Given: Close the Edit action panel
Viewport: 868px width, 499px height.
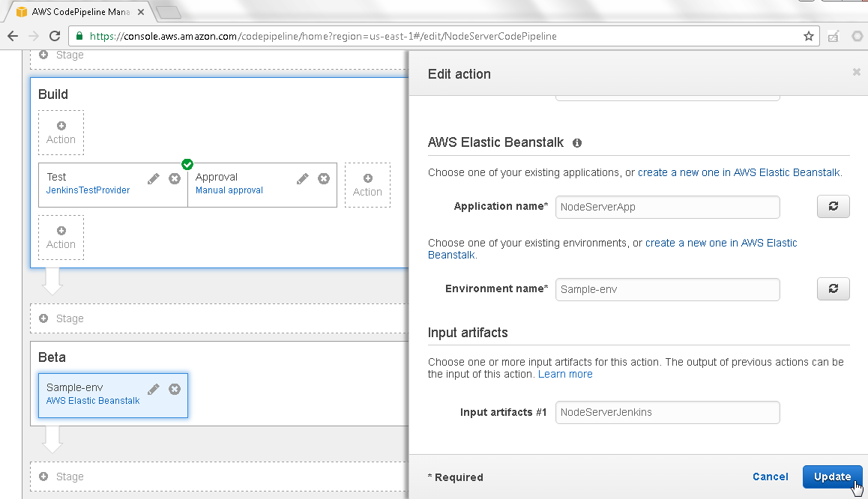Looking at the screenshot, I should tap(856, 72).
